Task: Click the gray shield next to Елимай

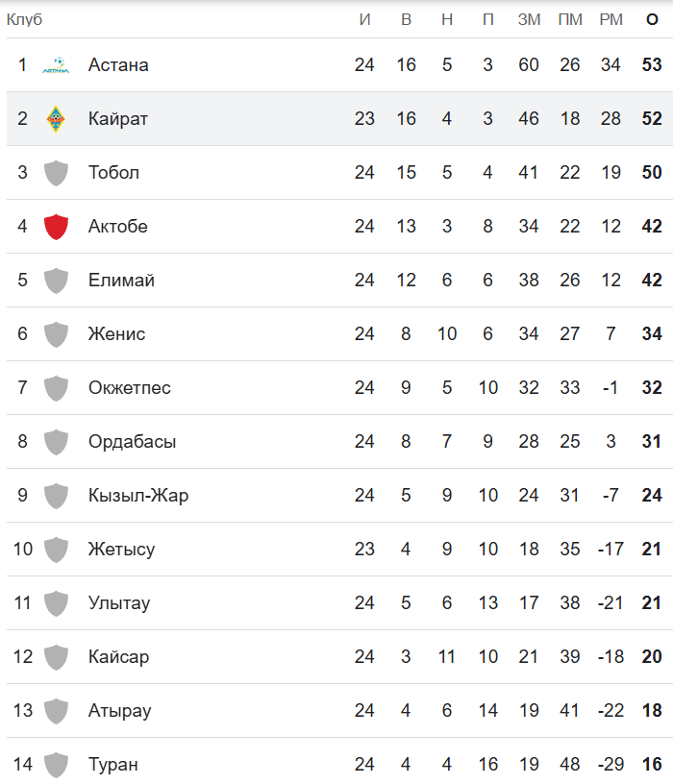Action: (56, 281)
